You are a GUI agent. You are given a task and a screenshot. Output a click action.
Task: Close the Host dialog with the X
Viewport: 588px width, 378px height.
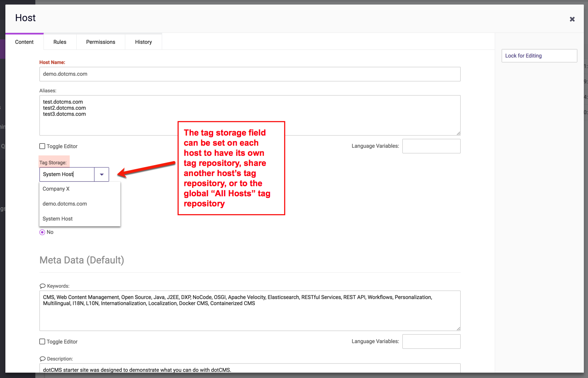(572, 19)
